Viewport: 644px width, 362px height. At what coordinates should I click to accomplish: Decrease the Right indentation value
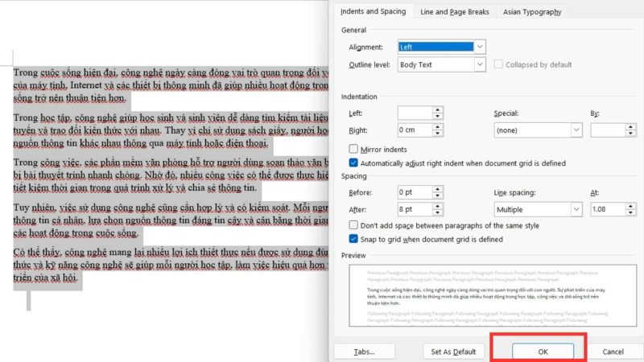point(438,134)
